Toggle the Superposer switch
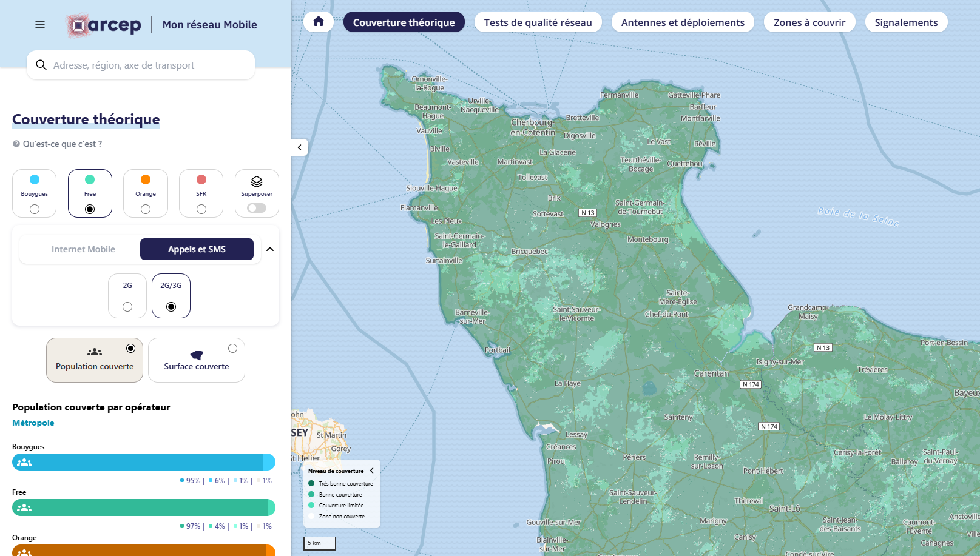This screenshot has height=556, width=980. (x=257, y=208)
